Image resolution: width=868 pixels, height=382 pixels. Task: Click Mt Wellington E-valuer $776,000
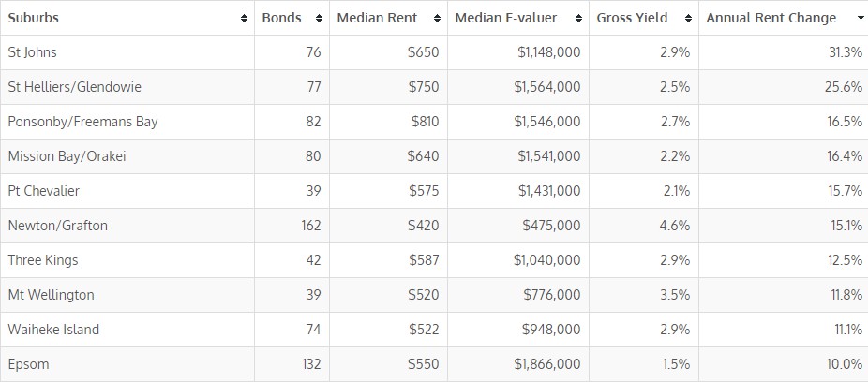click(551, 295)
